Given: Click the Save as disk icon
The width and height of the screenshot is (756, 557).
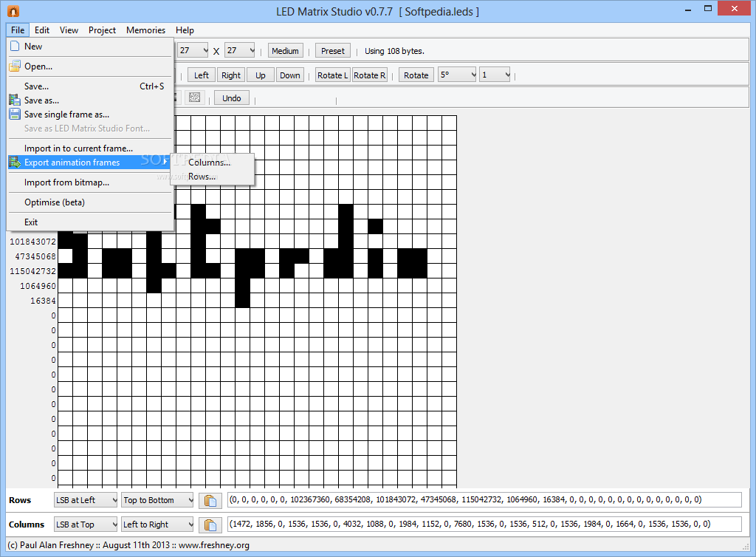Looking at the screenshot, I should click(15, 100).
